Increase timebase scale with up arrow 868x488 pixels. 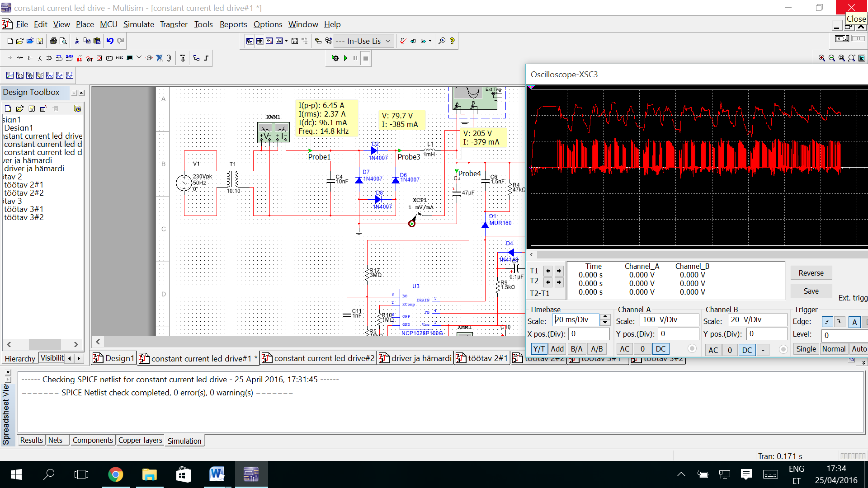[x=605, y=318]
